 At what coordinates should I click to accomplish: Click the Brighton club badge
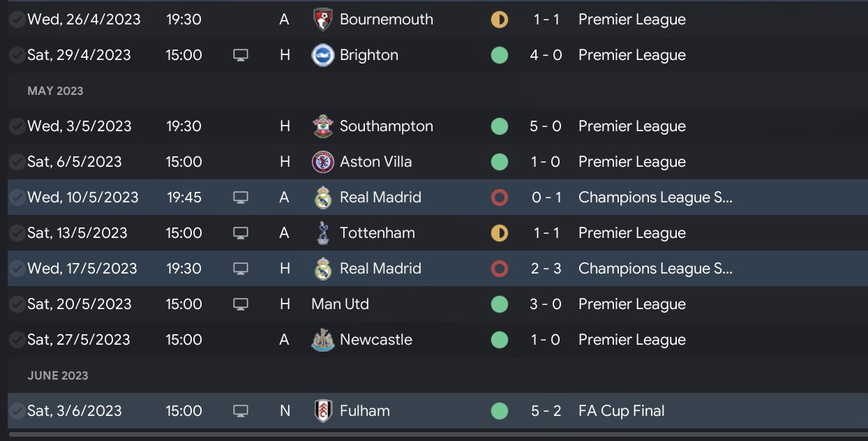(322, 55)
